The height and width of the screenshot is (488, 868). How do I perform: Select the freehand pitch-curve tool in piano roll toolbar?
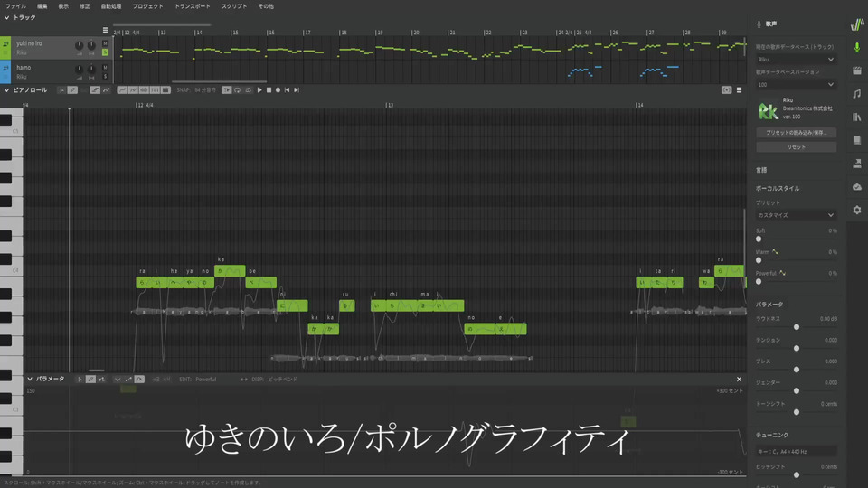pos(107,90)
